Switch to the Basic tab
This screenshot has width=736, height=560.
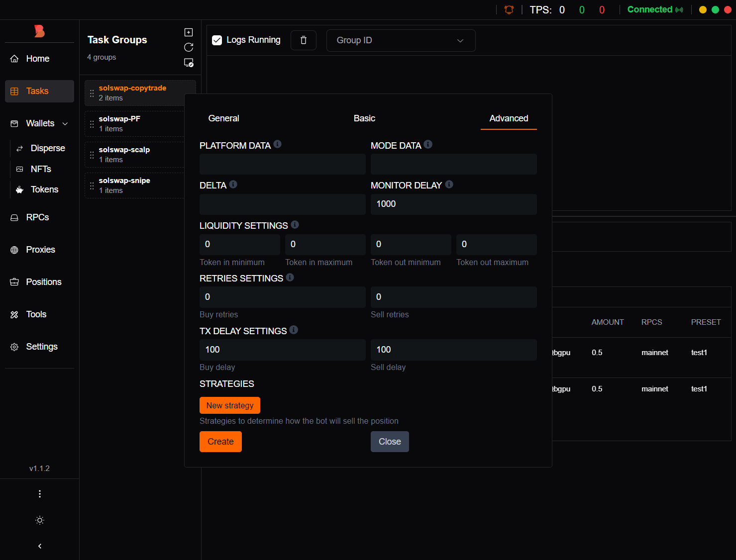click(x=364, y=118)
